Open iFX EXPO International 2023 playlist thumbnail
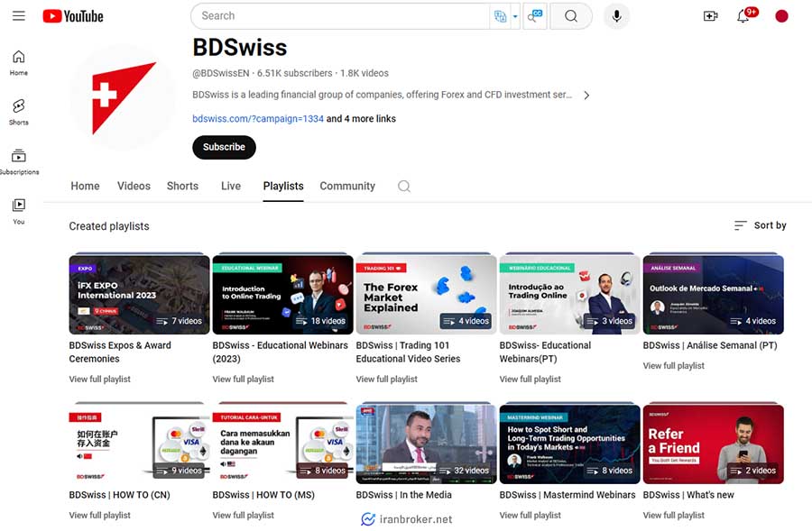 coord(139,295)
